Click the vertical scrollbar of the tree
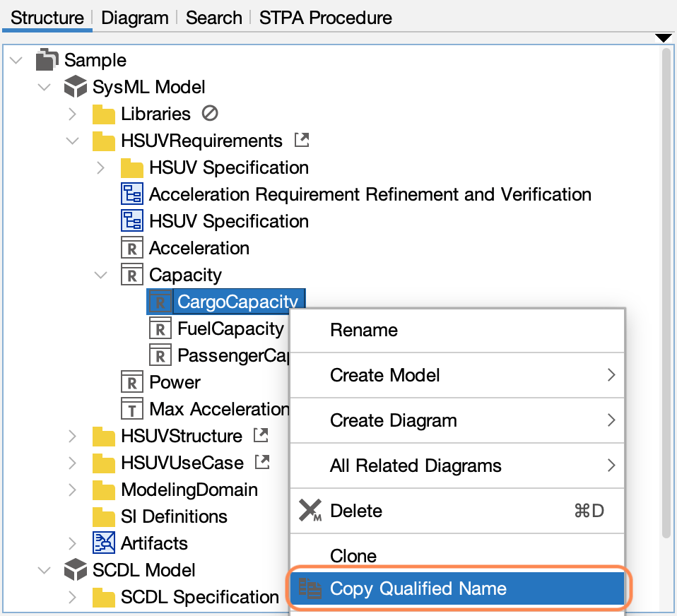 point(666,283)
